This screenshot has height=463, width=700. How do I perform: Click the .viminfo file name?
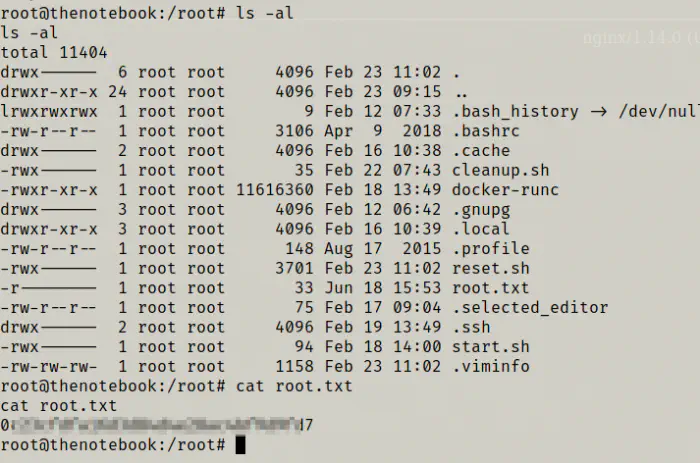tap(491, 366)
